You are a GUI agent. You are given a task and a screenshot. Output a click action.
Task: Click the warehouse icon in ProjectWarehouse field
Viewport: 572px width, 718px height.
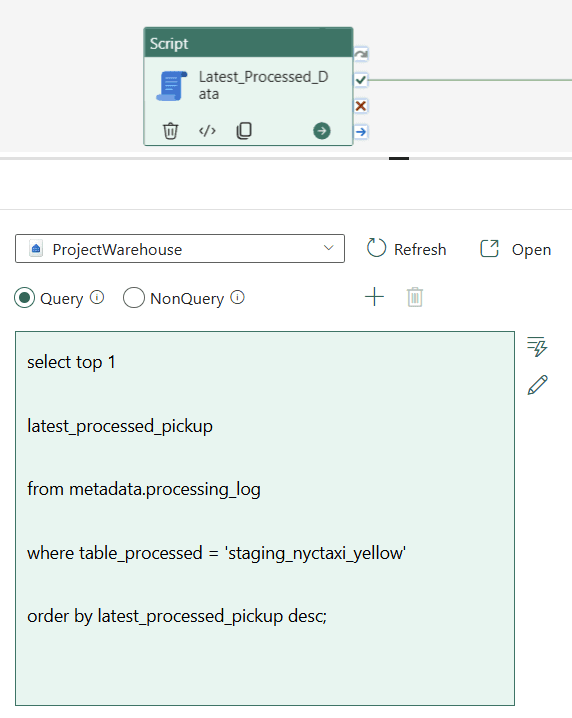coord(36,249)
